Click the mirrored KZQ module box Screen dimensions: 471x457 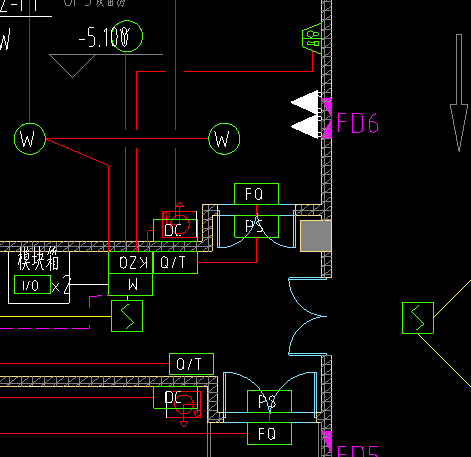pyautogui.click(x=131, y=263)
